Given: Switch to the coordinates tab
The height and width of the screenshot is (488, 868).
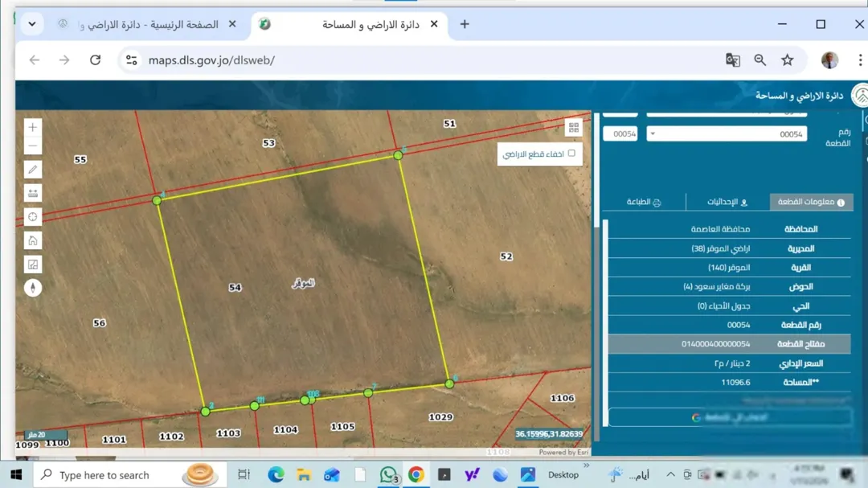Looking at the screenshot, I should coord(727,202).
